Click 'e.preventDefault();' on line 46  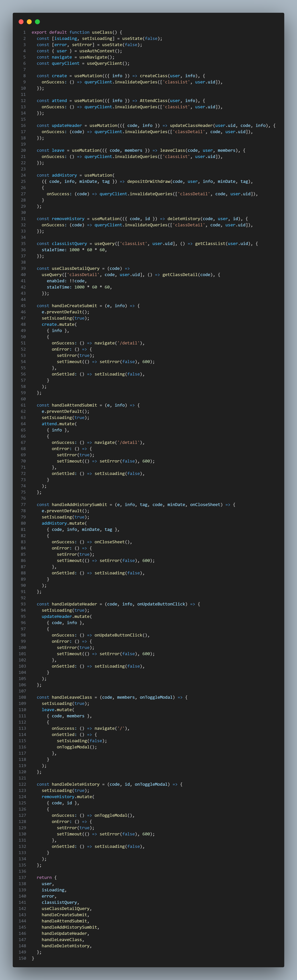[x=66, y=312]
